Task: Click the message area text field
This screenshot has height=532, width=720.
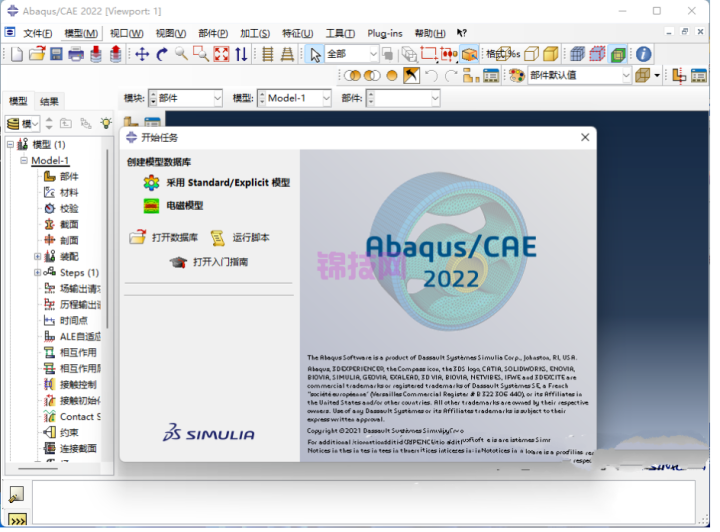Action: click(x=363, y=503)
